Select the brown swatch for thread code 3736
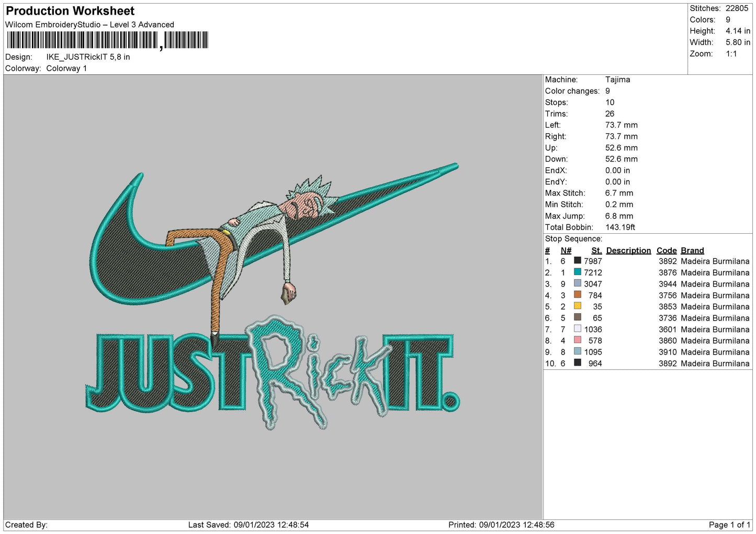This screenshot has width=756, height=534. (577, 317)
